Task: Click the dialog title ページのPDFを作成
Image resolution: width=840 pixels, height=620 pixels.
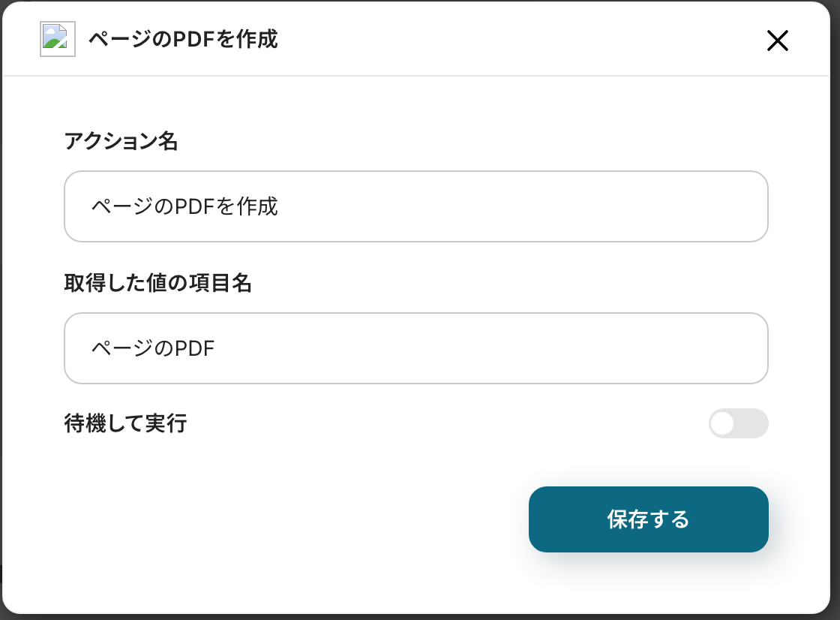Action: pos(183,39)
